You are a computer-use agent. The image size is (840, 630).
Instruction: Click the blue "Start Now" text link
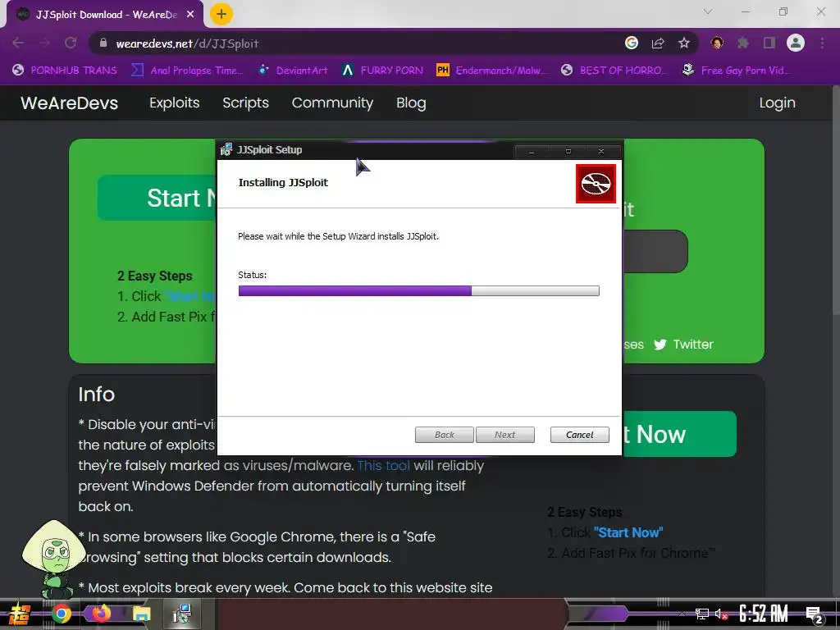628,532
